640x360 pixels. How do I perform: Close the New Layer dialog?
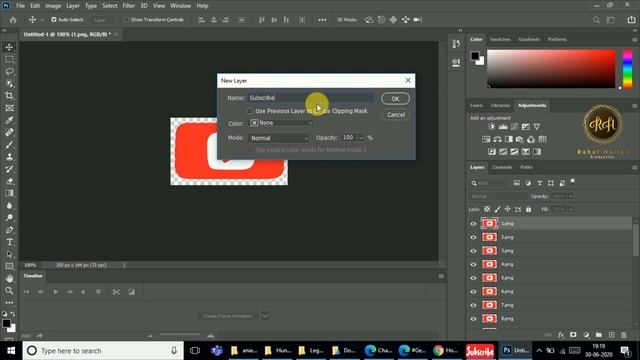tap(408, 80)
